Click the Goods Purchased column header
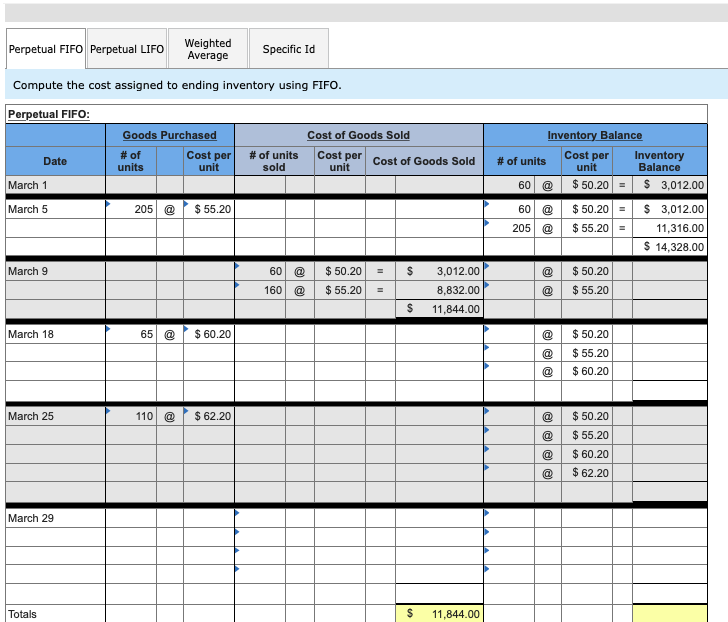 click(169, 135)
